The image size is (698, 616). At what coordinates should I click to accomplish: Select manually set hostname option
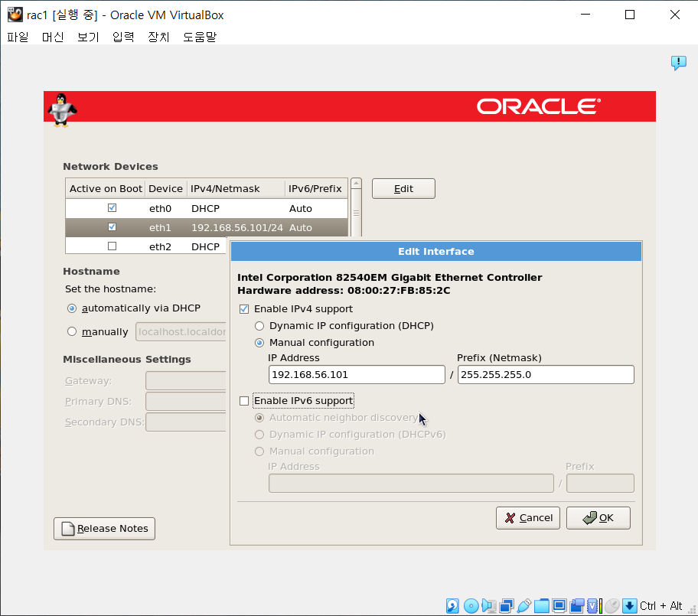tap(72, 331)
